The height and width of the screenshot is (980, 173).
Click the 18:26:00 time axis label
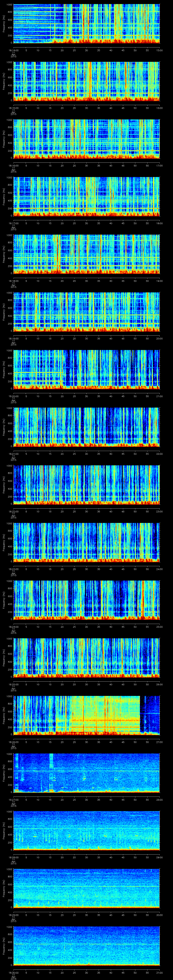[x=13, y=742]
